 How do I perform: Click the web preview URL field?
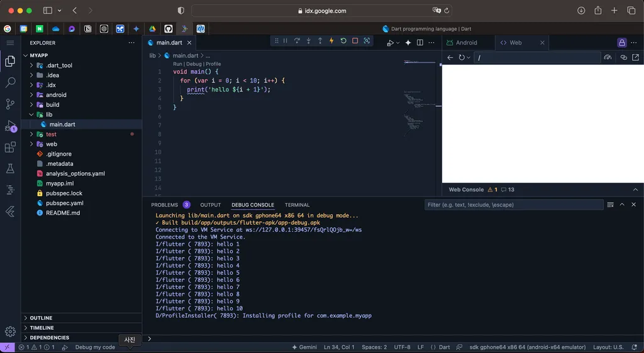tap(537, 58)
